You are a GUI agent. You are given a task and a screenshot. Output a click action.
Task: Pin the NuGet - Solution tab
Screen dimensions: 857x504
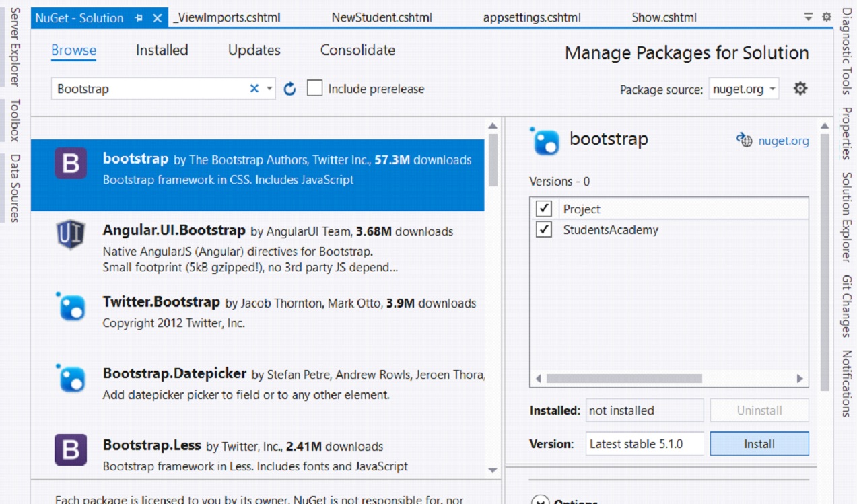coord(139,18)
